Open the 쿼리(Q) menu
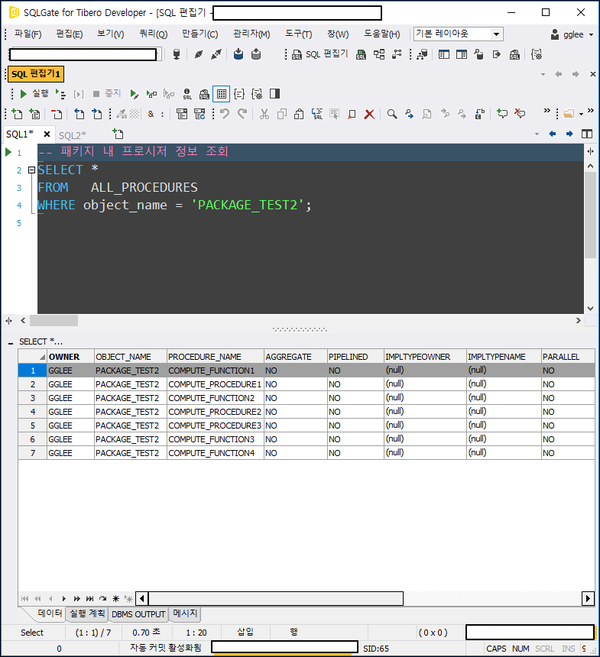Image resolution: width=600 pixels, height=657 pixels. [153, 34]
